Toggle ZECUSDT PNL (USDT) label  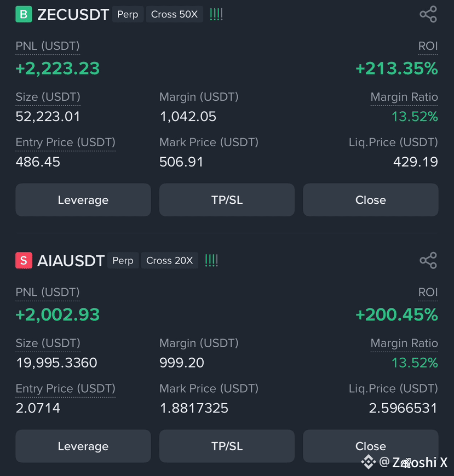pyautogui.click(x=48, y=46)
